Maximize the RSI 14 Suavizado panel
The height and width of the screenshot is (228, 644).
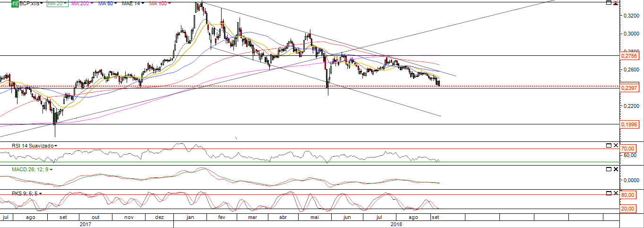(609, 145)
